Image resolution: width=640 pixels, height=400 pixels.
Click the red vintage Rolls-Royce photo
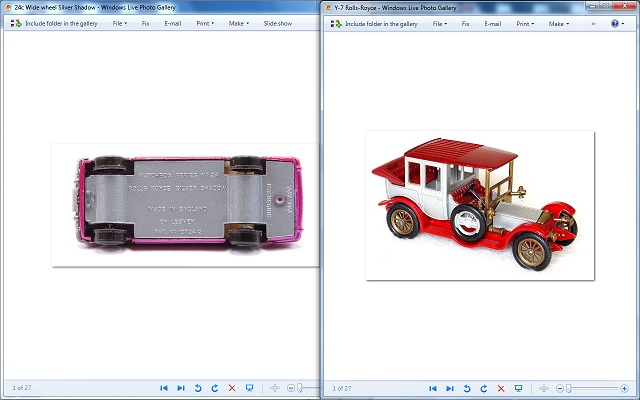coord(480,205)
